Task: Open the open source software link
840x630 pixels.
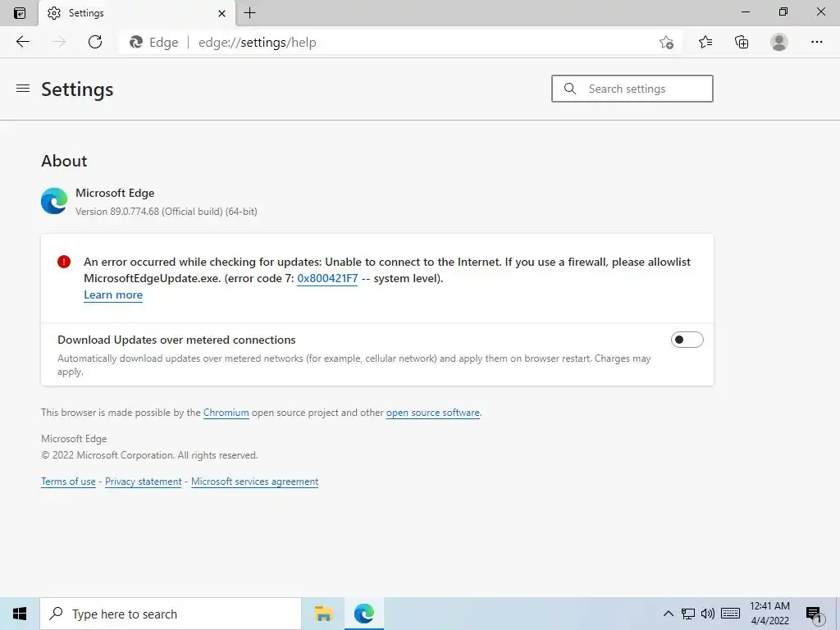Action: tap(433, 413)
